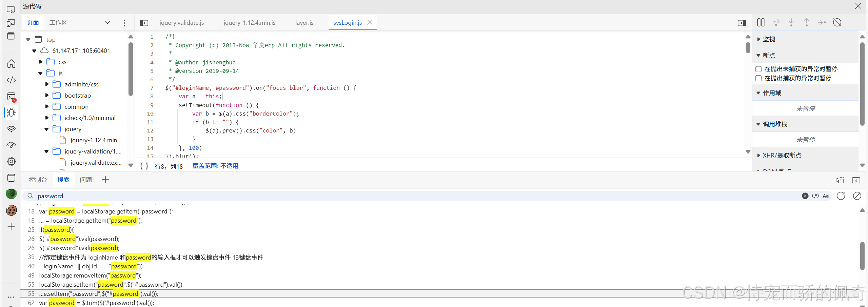This screenshot has height=307, width=868.
Task: Pretty print code with braces icon
Action: 144,166
